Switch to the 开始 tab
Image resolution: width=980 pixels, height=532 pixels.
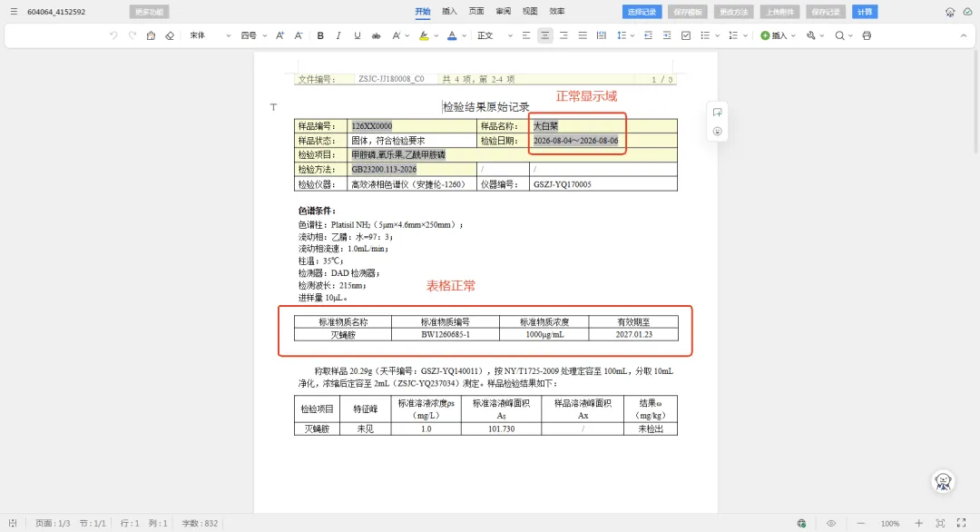[x=423, y=11]
